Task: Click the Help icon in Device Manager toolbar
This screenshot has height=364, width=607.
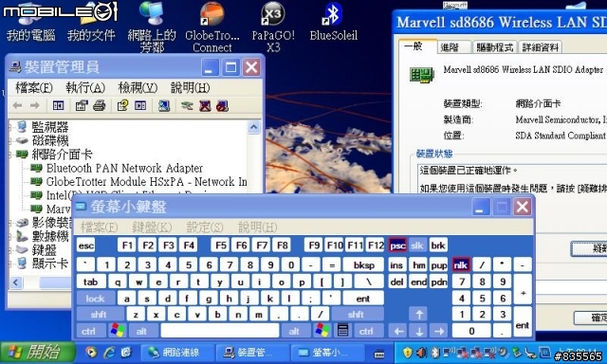Action: click(x=122, y=105)
